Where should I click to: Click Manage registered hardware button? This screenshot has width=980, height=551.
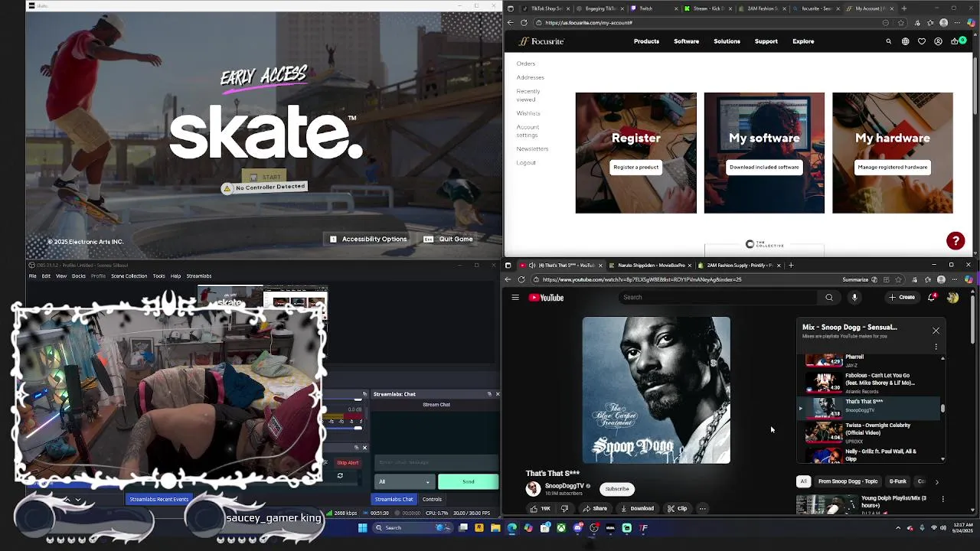(x=893, y=167)
